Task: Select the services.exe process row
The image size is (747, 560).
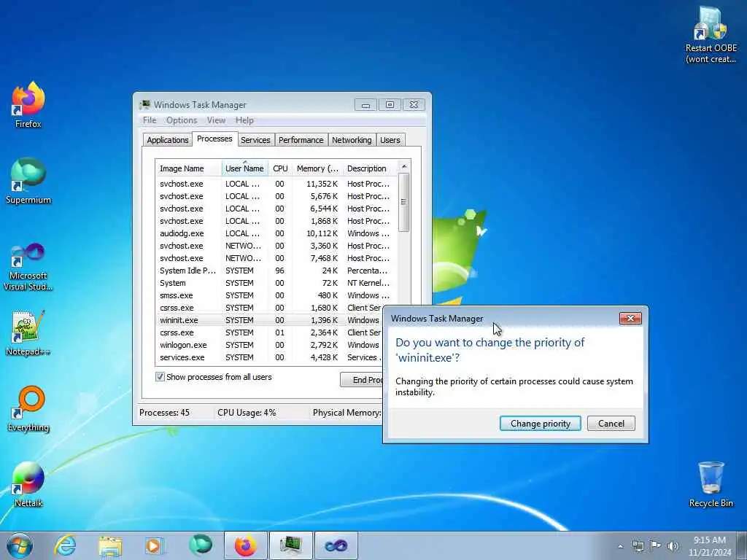Action: tap(270, 357)
